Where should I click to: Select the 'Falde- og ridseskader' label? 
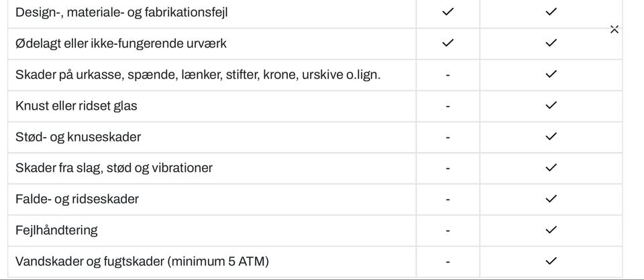[77, 199]
